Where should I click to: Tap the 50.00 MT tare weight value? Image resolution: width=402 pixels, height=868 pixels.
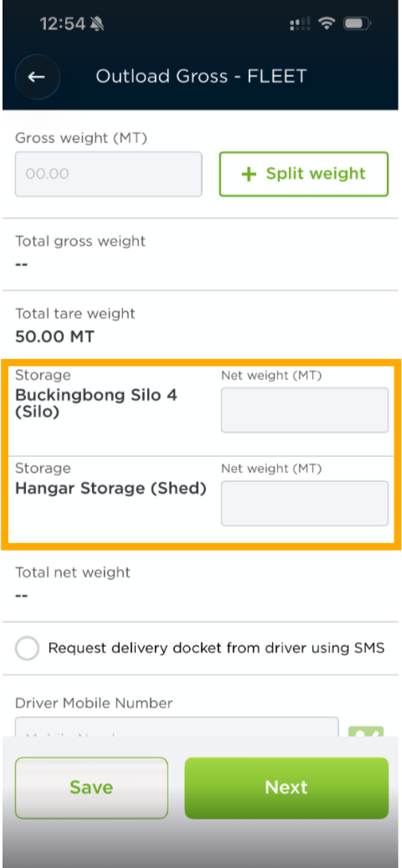[x=54, y=336]
